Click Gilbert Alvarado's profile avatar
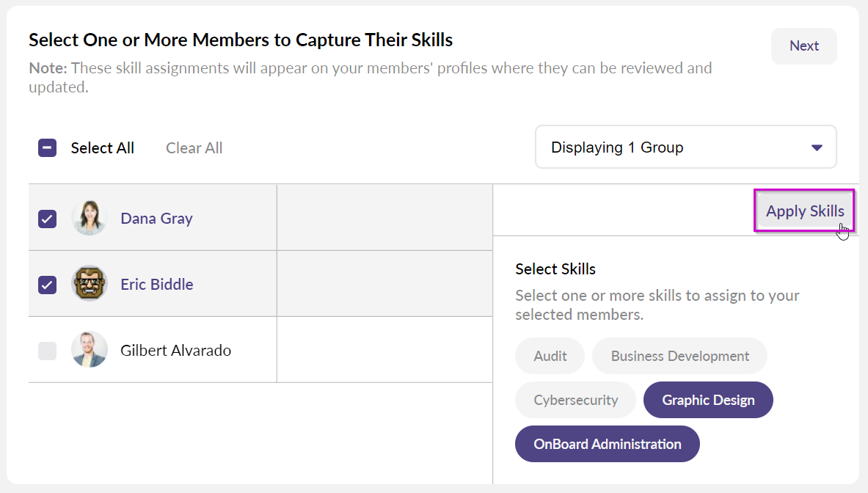The height and width of the screenshot is (493, 868). (90, 350)
